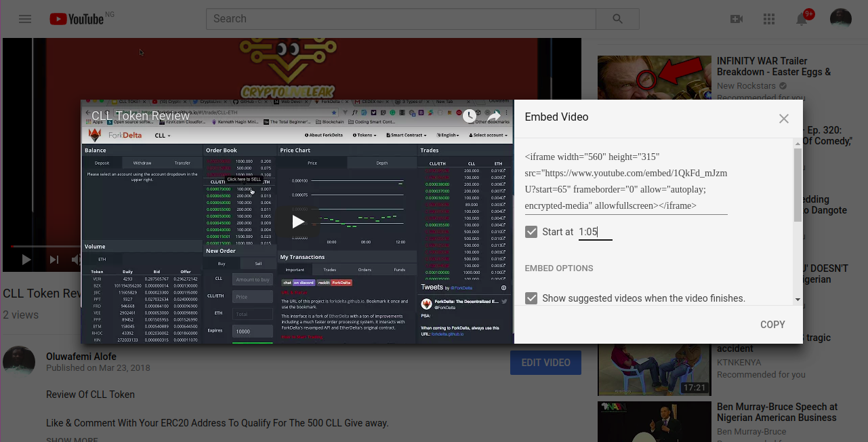Viewport: 868px width, 442px height.
Task: Go to YouTube home via logo
Action: pos(77,19)
